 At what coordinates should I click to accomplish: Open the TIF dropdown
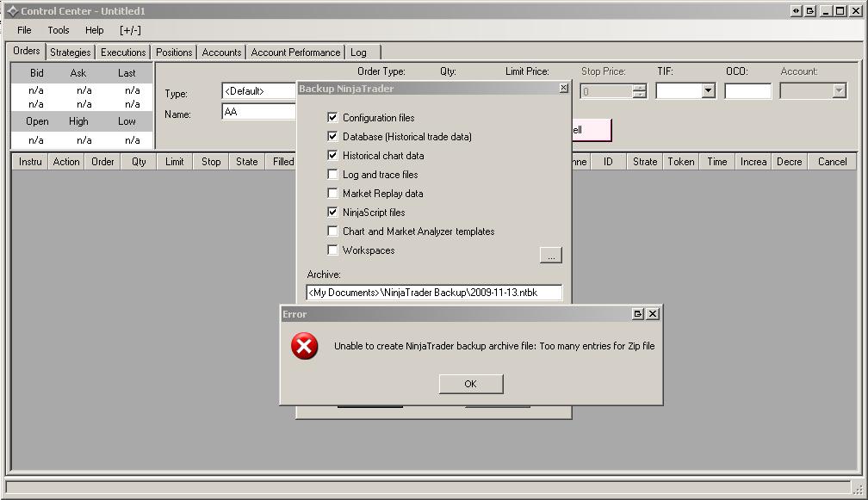[708, 90]
